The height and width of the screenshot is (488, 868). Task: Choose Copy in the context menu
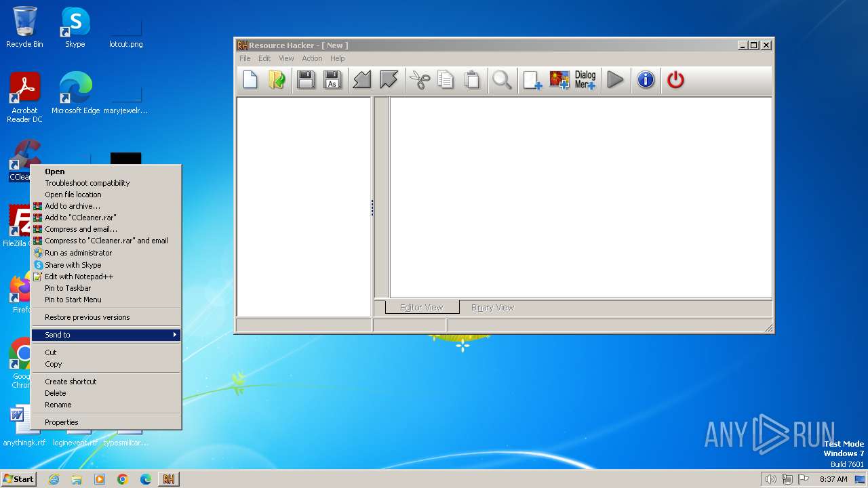click(x=106, y=364)
